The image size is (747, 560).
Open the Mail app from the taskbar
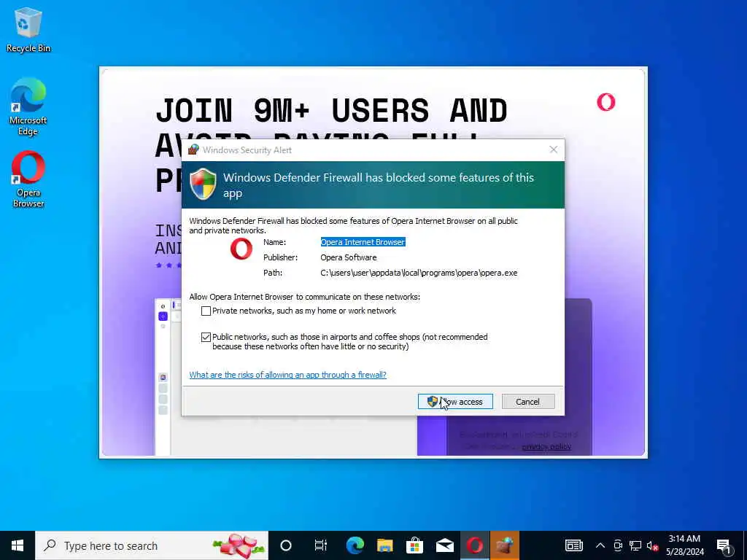(x=445, y=545)
